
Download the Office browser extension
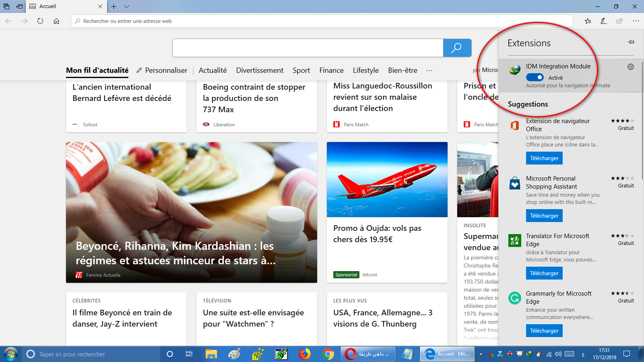tap(544, 158)
